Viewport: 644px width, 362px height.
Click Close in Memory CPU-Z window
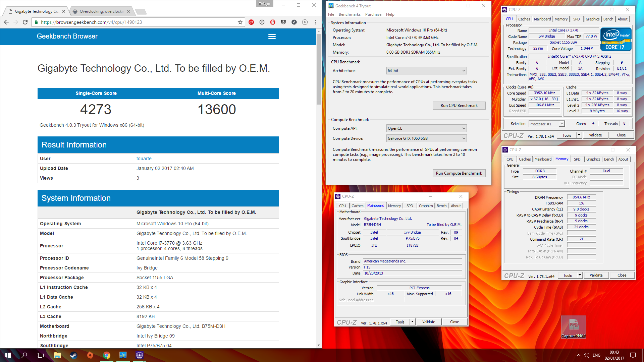tap(622, 275)
